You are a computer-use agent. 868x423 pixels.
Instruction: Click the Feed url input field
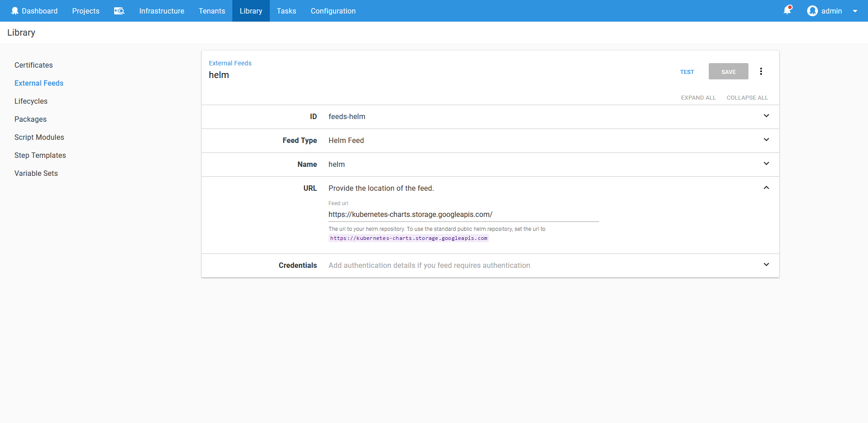pos(463,215)
